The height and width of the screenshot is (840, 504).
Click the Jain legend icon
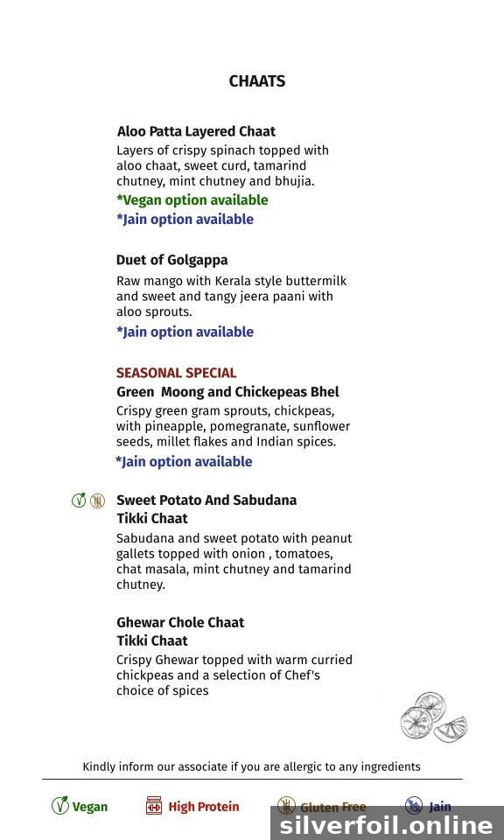(414, 805)
